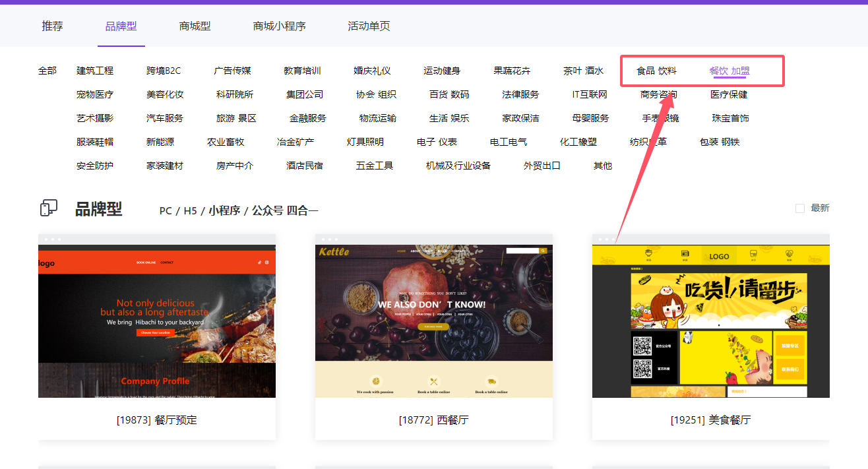Viewport: 868px width, 469px height.
Task: Filter by 茶叶 酒水 category
Action: point(583,71)
